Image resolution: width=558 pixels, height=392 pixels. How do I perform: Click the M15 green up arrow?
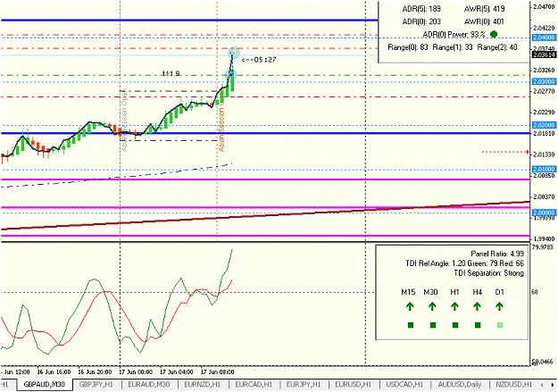[x=410, y=306]
